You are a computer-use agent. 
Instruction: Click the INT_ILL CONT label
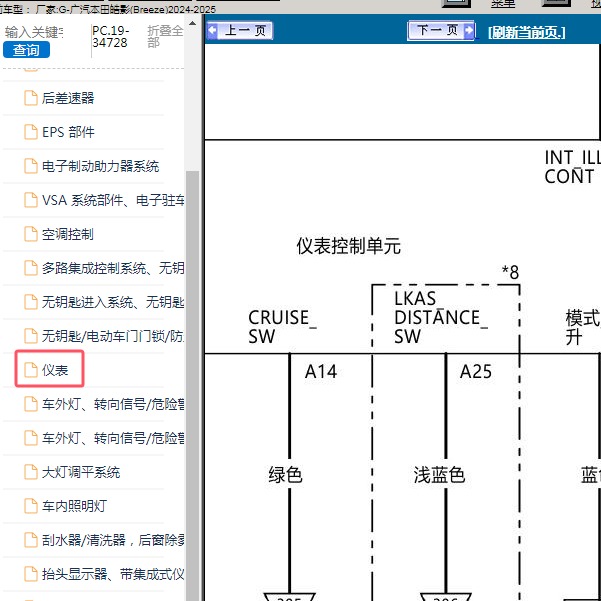click(573, 167)
